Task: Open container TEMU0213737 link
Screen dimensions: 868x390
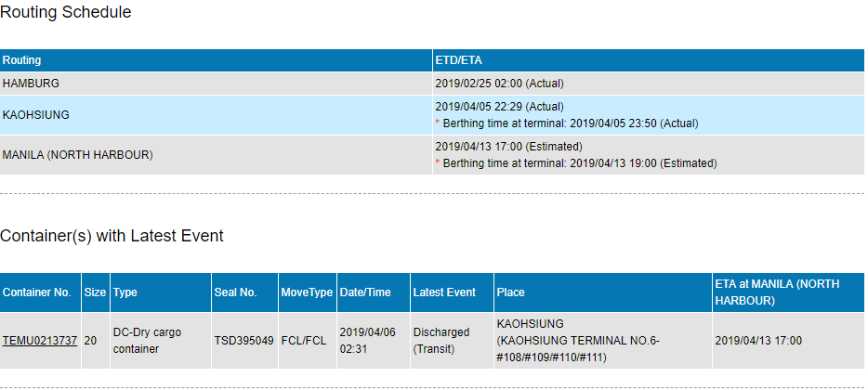Action: [x=39, y=341]
